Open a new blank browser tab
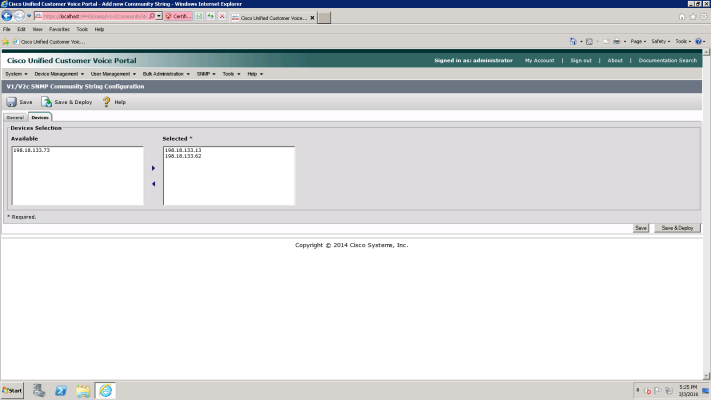This screenshot has width=711, height=400. 324,18
